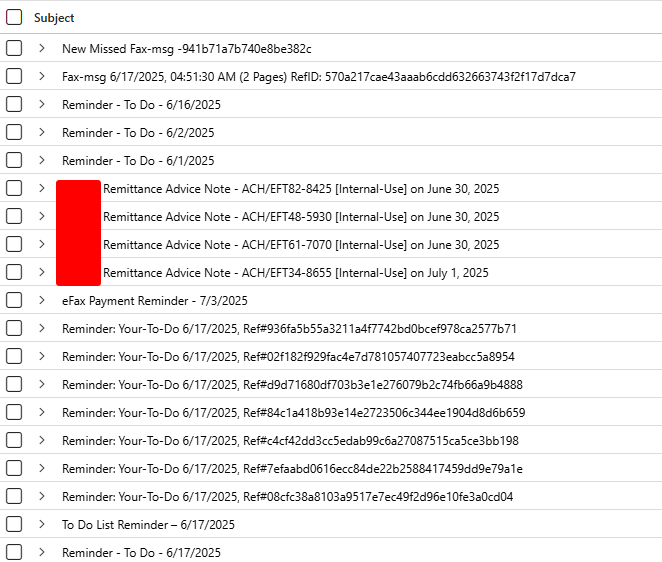Tick checkbox for To Do List Reminder – 6/17/2025
662x562 pixels.
point(14,524)
